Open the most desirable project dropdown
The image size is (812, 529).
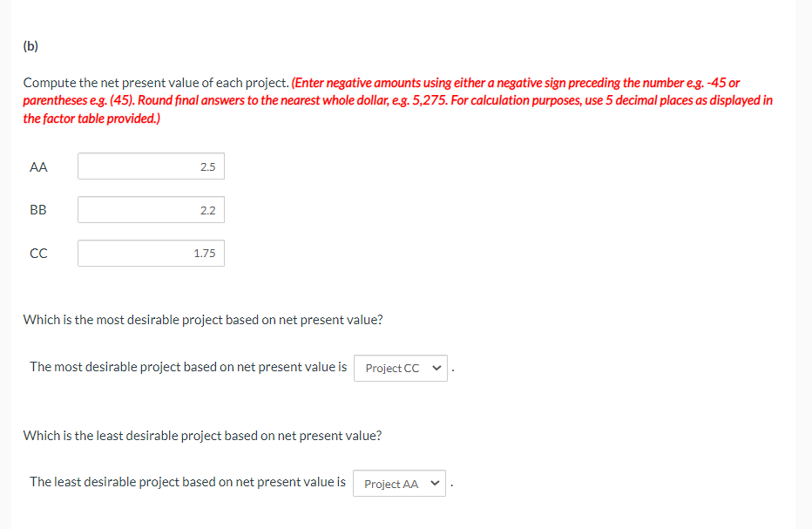tap(400, 368)
